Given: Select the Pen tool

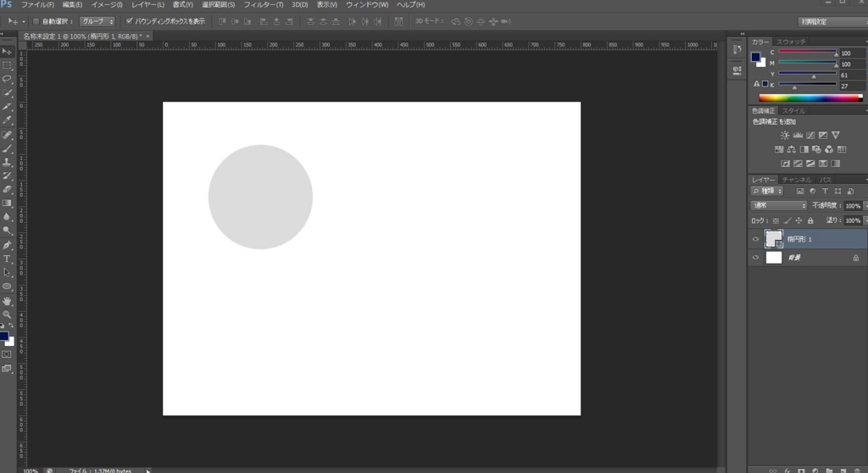Looking at the screenshot, I should (7, 245).
